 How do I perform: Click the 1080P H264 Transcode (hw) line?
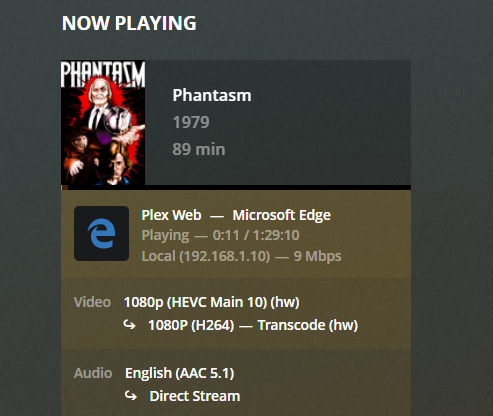click(x=253, y=325)
